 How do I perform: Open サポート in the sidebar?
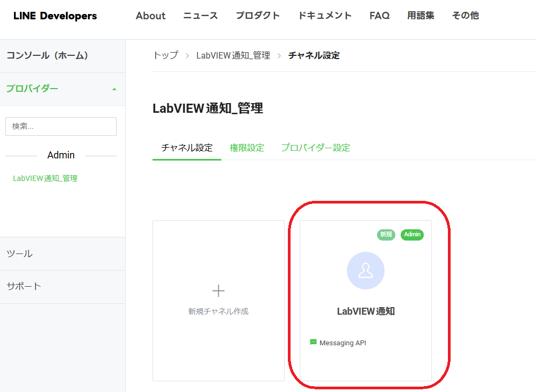[62, 286]
